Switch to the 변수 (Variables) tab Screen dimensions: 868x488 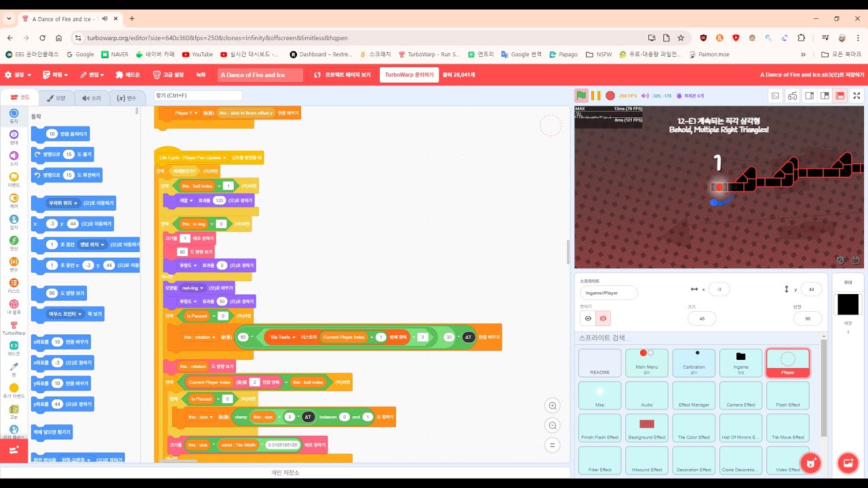pos(127,98)
